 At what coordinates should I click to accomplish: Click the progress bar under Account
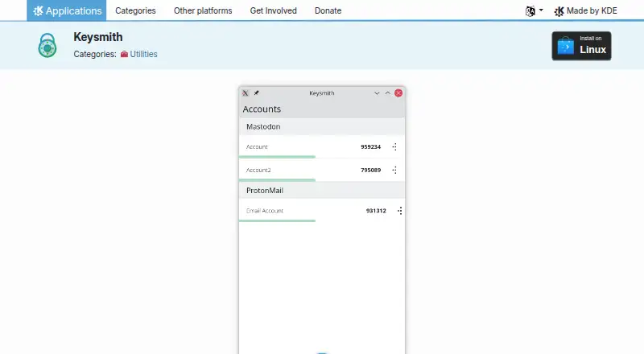tap(277, 157)
